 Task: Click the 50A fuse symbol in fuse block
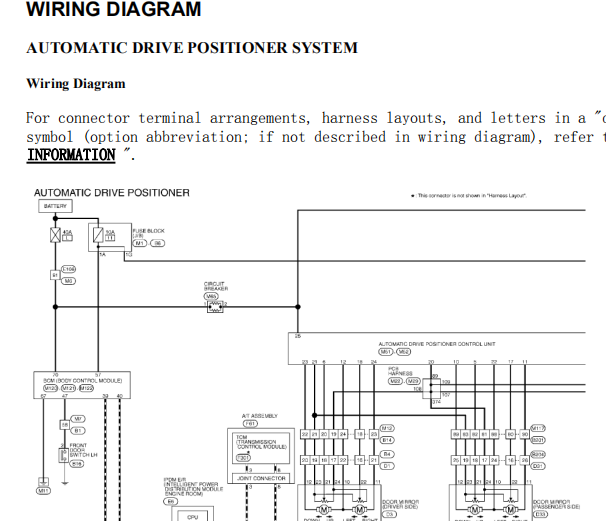pos(99,235)
